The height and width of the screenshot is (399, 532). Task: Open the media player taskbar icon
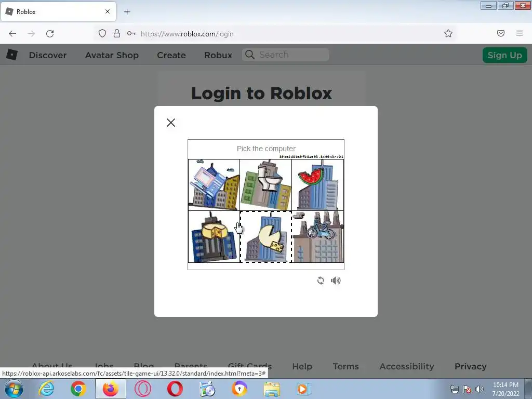303,389
